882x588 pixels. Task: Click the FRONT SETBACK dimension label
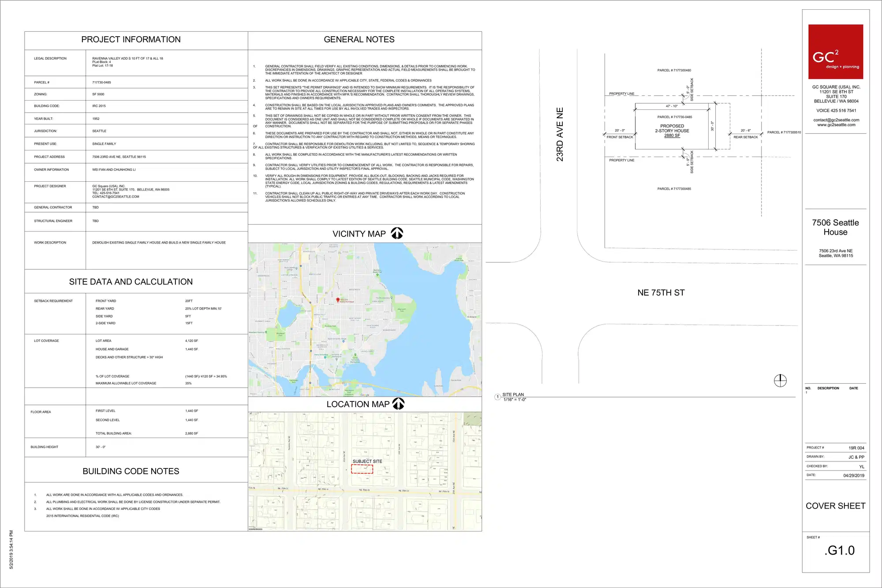click(x=620, y=137)
